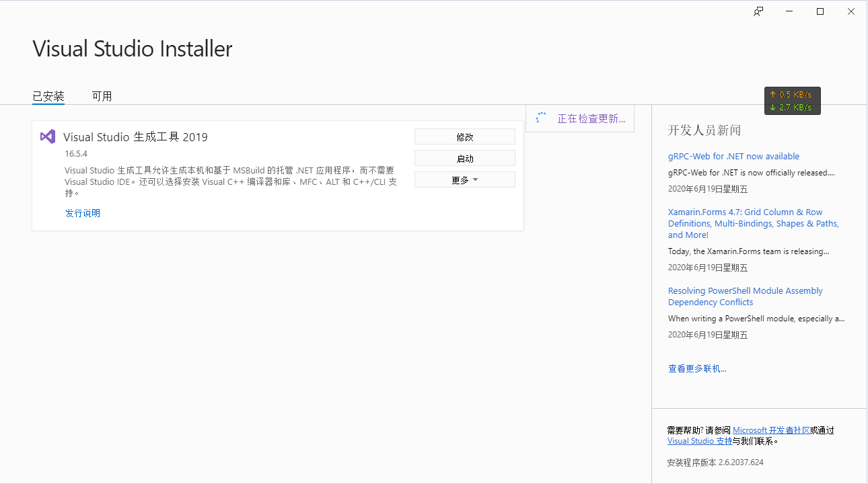Click the network speed overlay widget
Viewport: 868px width, 484px height.
793,101
